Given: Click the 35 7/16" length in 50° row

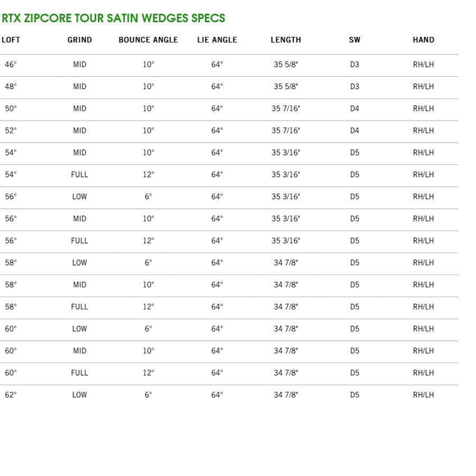Looking at the screenshot, I should (x=286, y=108).
